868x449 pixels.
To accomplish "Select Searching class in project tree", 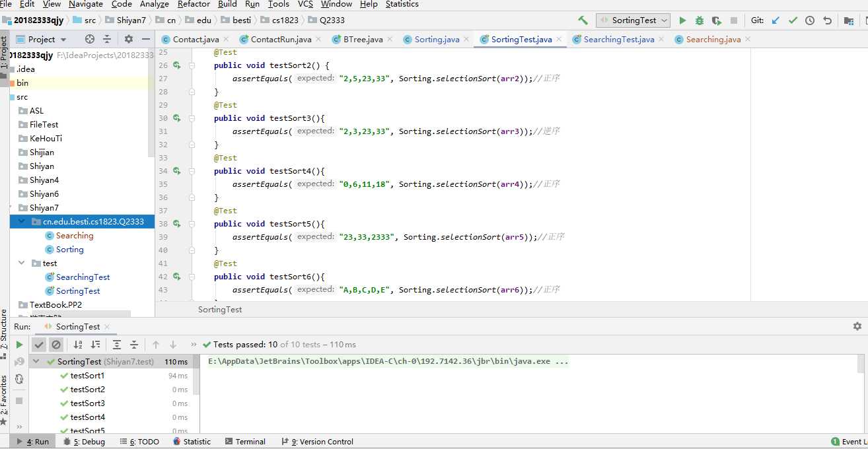I will pyautogui.click(x=74, y=236).
